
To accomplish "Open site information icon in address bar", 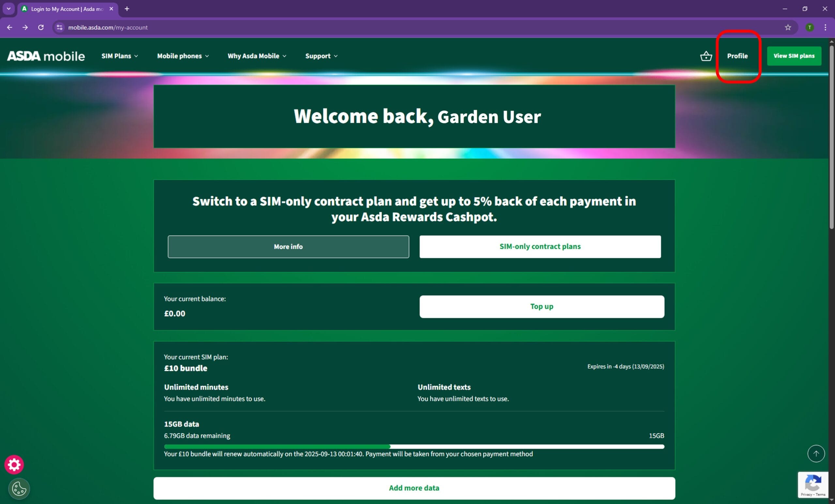I will click(x=60, y=27).
